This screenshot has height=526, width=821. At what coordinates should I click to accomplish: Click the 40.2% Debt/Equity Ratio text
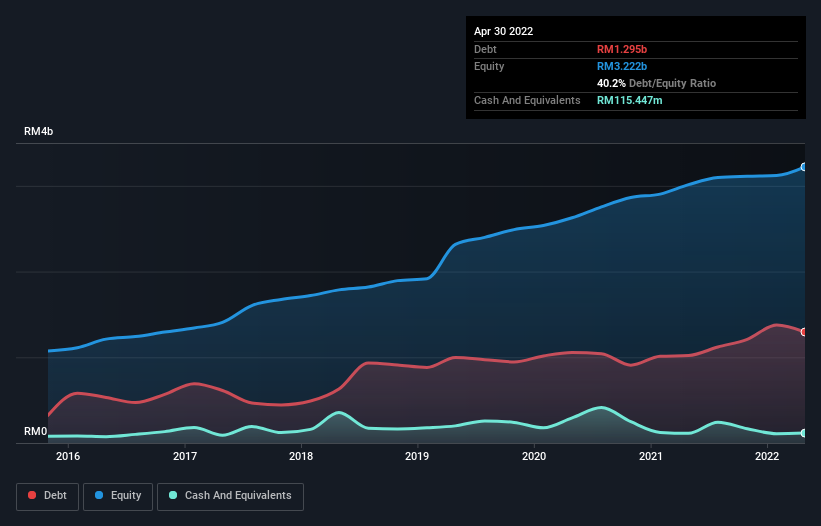[657, 83]
